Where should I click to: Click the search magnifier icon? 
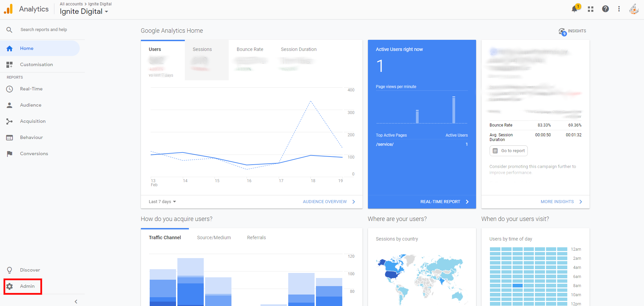[x=9, y=30]
